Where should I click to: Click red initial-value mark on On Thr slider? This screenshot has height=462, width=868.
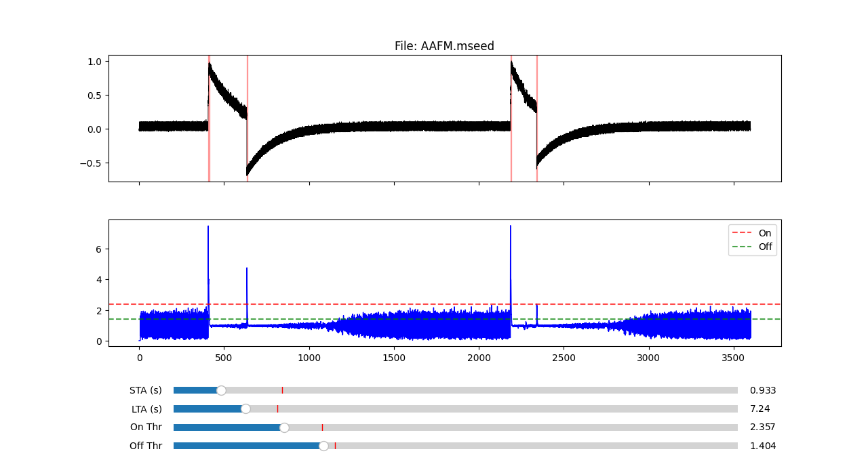point(322,427)
